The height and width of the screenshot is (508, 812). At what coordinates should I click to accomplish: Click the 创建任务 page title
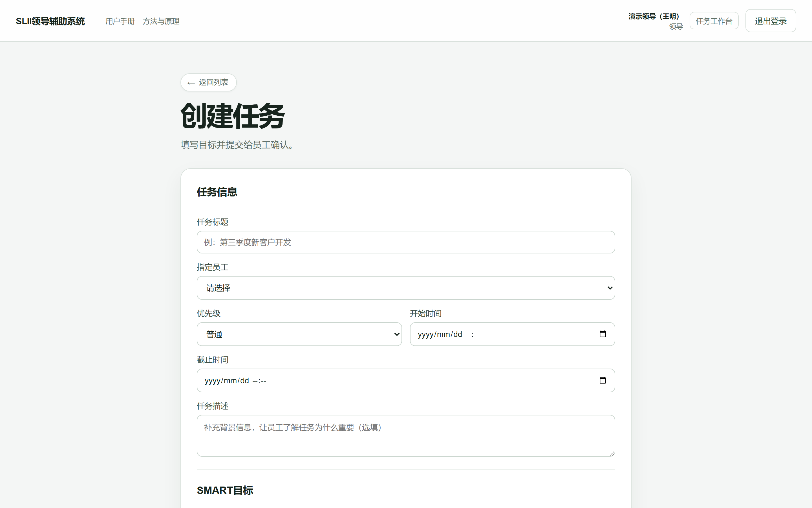click(233, 116)
